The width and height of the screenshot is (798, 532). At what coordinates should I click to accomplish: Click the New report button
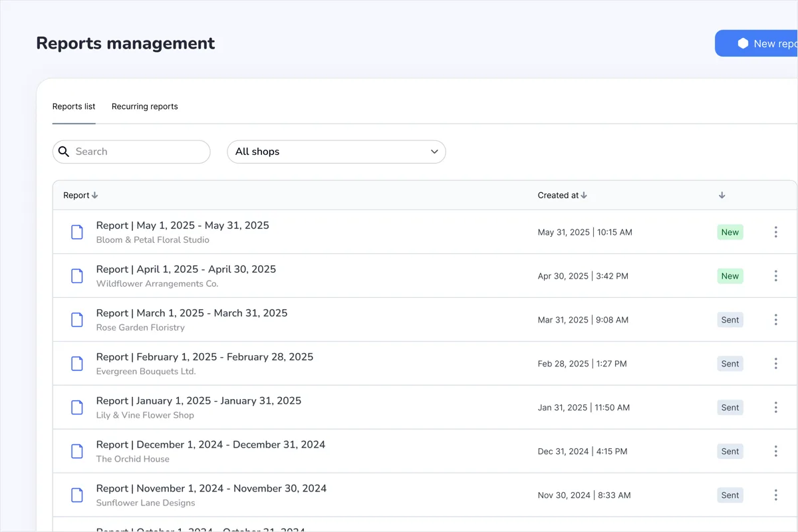point(757,43)
